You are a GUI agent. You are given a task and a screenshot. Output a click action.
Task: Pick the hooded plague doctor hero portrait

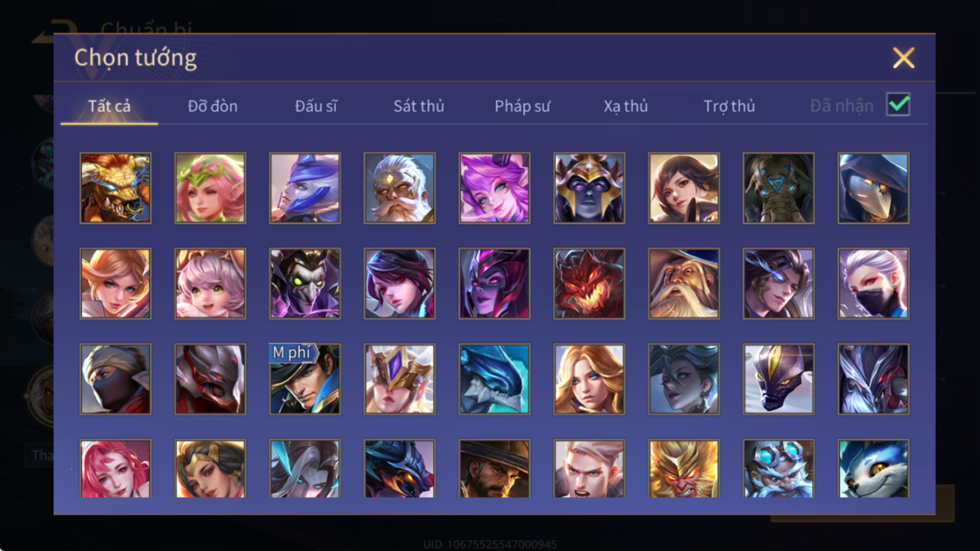coord(873,188)
